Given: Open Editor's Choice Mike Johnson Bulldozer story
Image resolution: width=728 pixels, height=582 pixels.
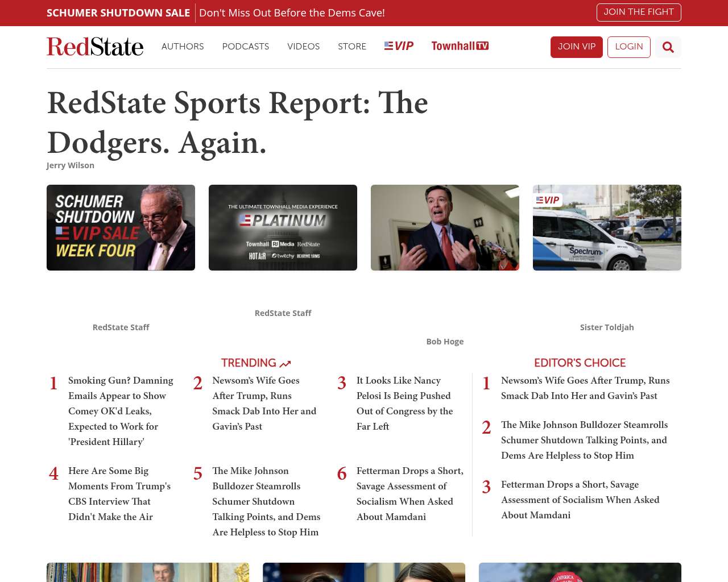Looking at the screenshot, I should click(584, 440).
